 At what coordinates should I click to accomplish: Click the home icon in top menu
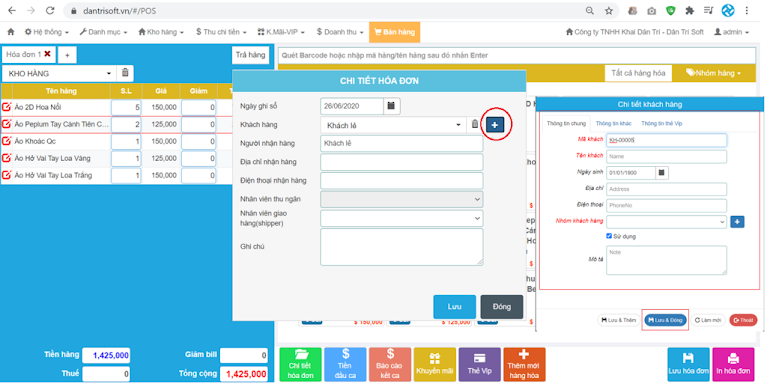[x=11, y=32]
